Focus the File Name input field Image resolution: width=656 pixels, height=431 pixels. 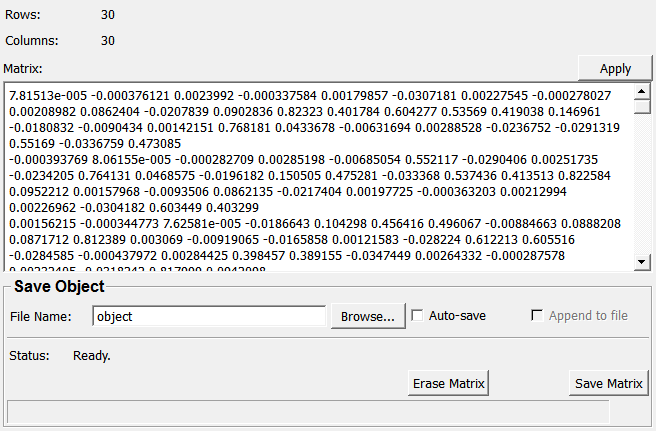coord(209,316)
